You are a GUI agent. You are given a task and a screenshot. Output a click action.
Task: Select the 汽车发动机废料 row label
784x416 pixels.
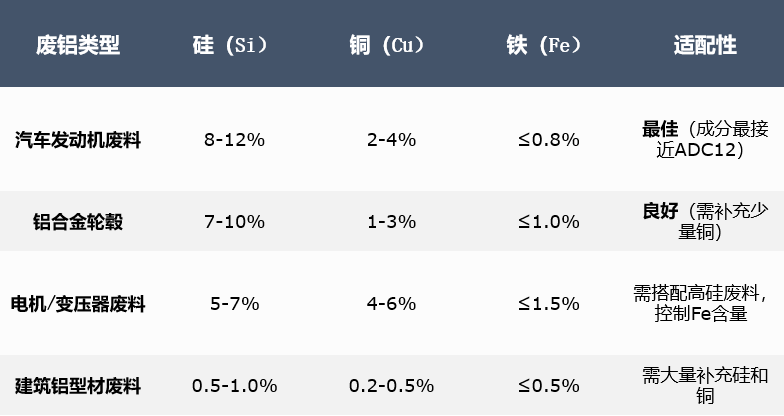(78, 140)
